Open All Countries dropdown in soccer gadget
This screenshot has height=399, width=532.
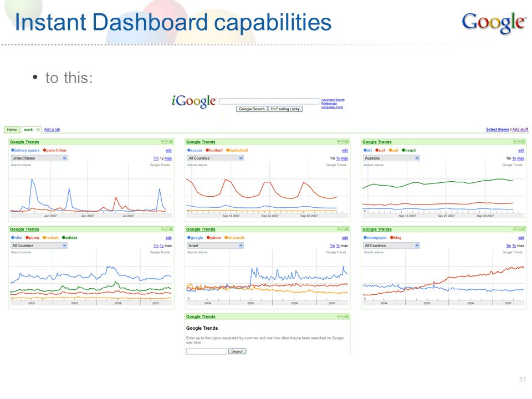coord(216,158)
